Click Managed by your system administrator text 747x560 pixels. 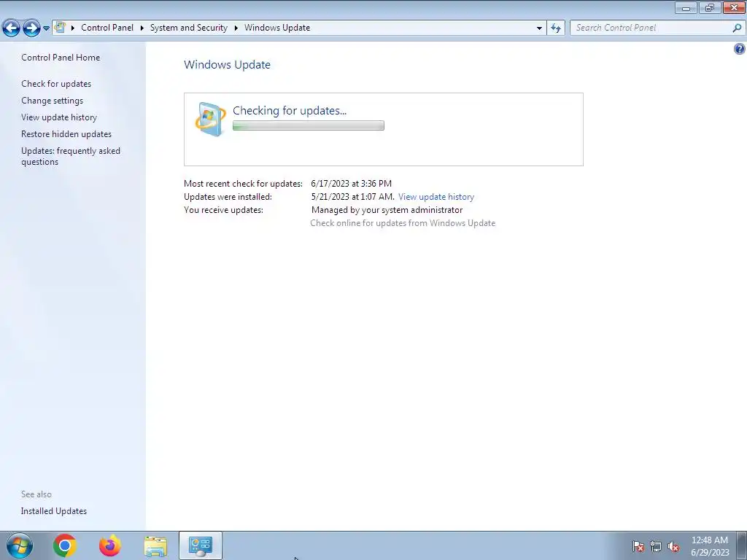(x=387, y=210)
